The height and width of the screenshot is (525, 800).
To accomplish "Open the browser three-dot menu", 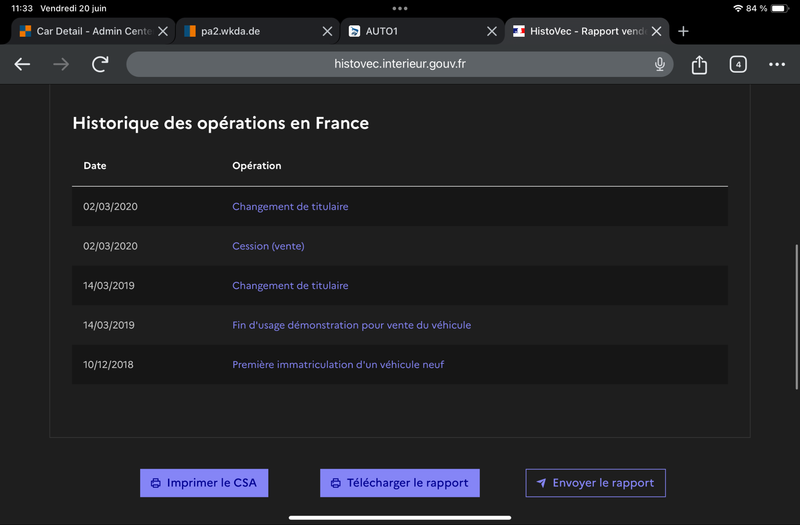I will tap(777, 64).
